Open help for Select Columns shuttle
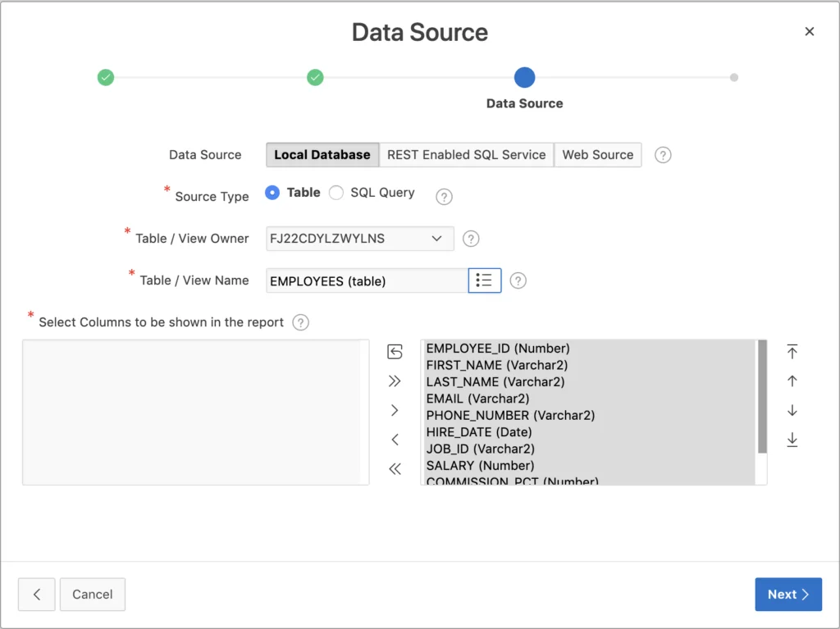840x629 pixels. pyautogui.click(x=300, y=322)
